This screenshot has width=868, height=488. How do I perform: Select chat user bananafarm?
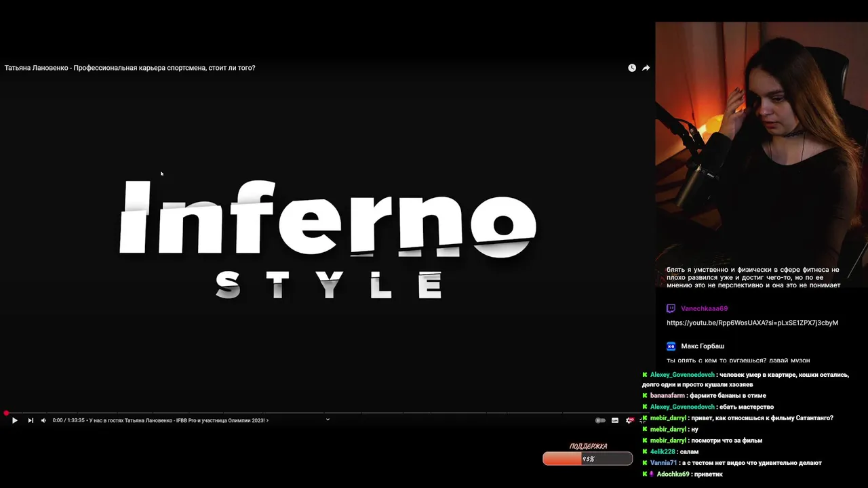(667, 395)
